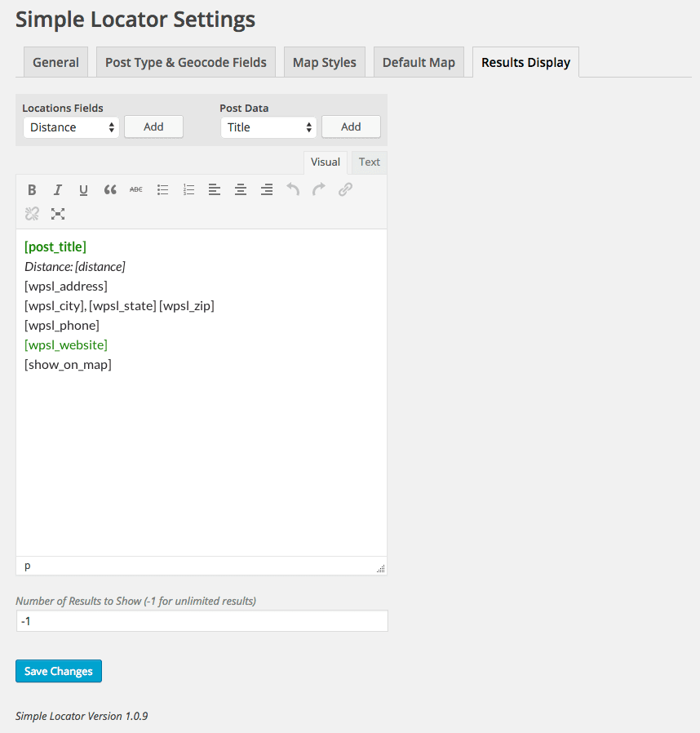Open the Locations Fields dropdown
This screenshot has width=700, height=733.
coord(71,127)
